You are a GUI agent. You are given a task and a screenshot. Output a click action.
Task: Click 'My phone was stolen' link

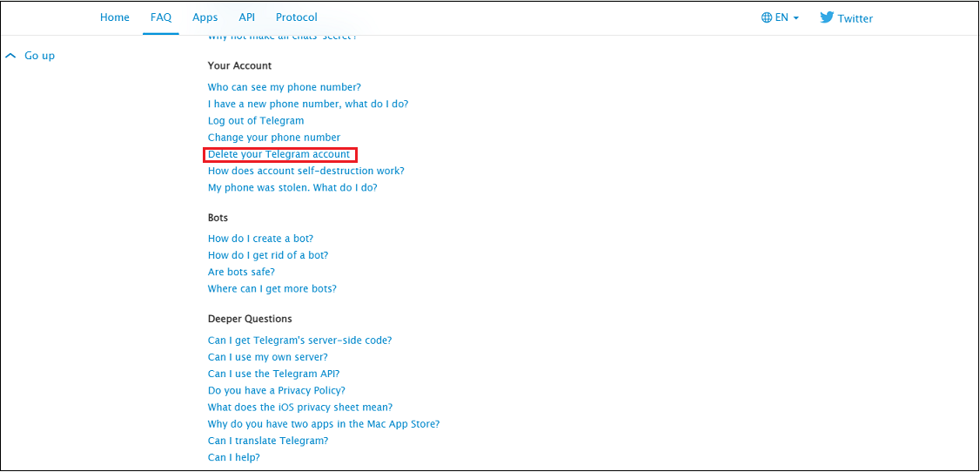[x=292, y=187]
